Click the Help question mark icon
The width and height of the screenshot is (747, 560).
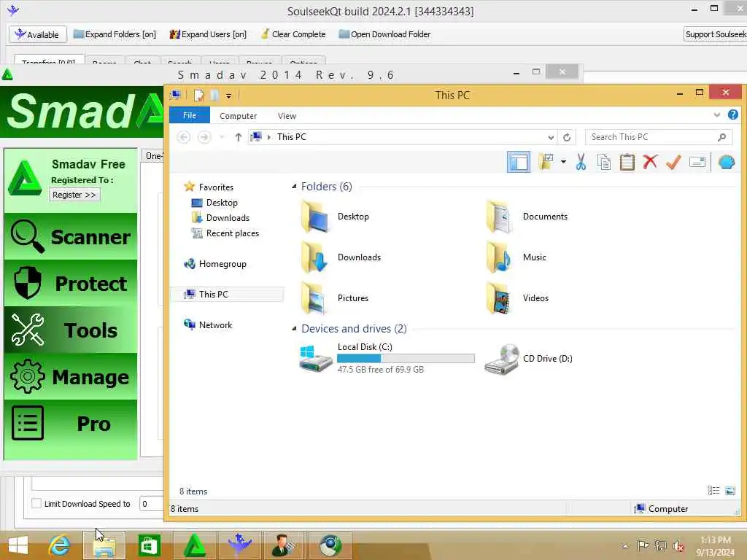(x=732, y=114)
